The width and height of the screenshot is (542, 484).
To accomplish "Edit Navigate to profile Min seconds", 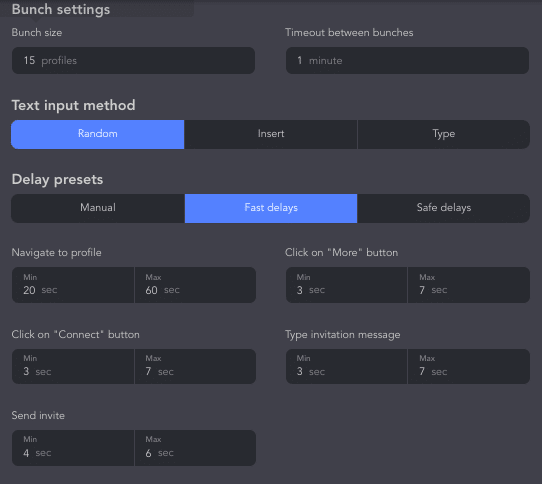I will pos(73,285).
